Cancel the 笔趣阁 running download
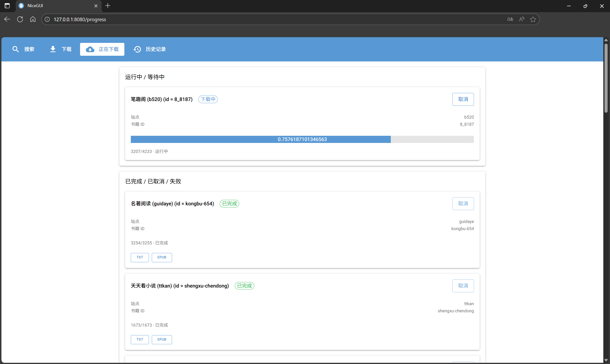The width and height of the screenshot is (610, 364). click(463, 99)
